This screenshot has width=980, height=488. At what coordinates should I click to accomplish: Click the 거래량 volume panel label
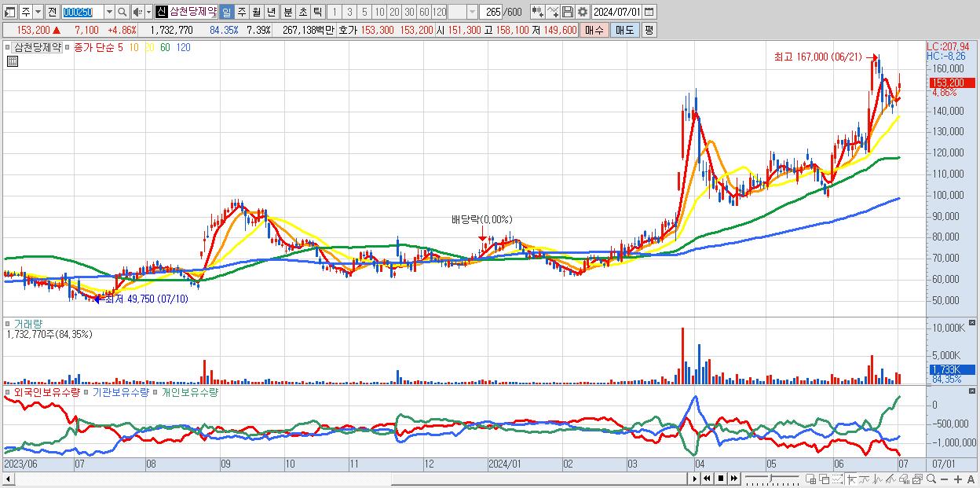27,323
